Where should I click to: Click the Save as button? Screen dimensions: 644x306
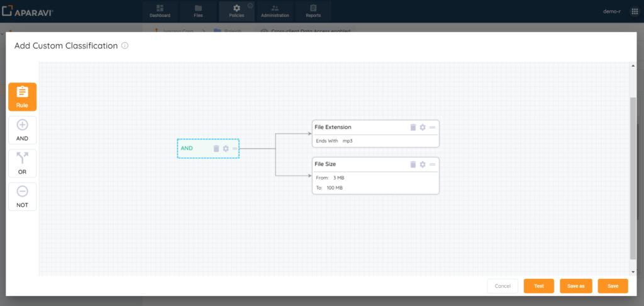coord(575,286)
